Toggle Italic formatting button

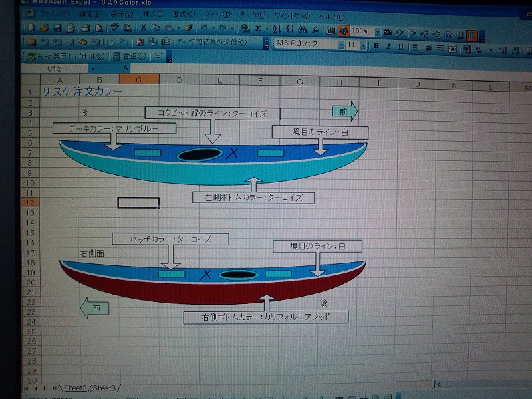(x=388, y=47)
